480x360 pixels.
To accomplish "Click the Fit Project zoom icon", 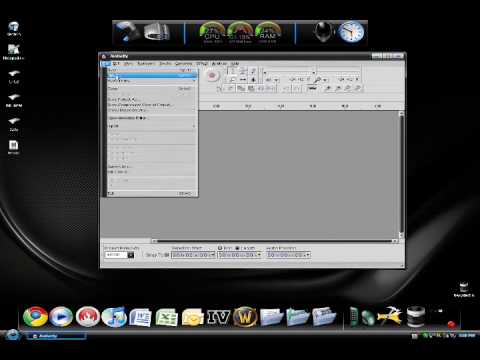I will (x=357, y=88).
